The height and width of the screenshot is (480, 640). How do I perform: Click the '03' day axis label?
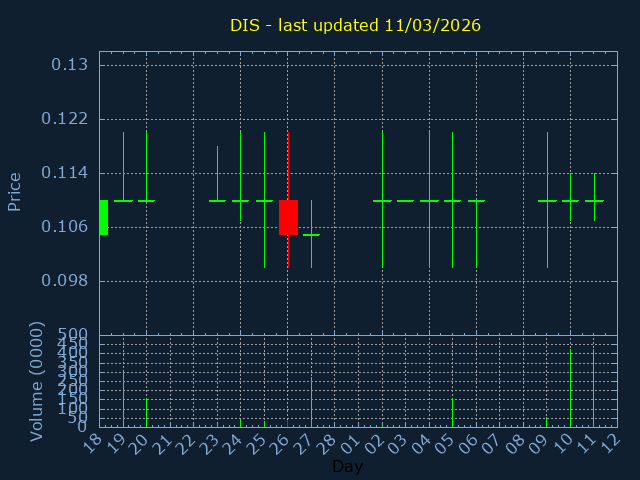(399, 444)
